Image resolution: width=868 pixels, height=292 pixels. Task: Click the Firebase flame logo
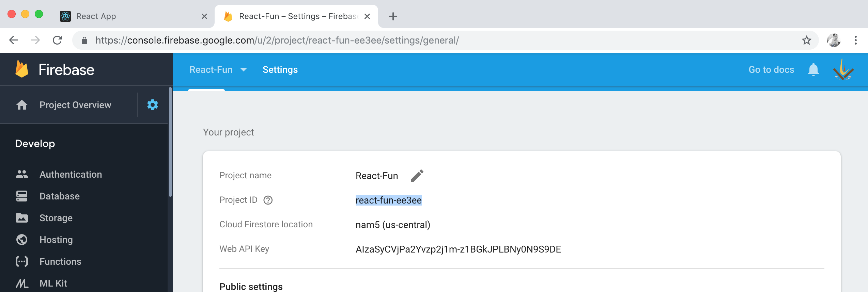click(x=22, y=69)
